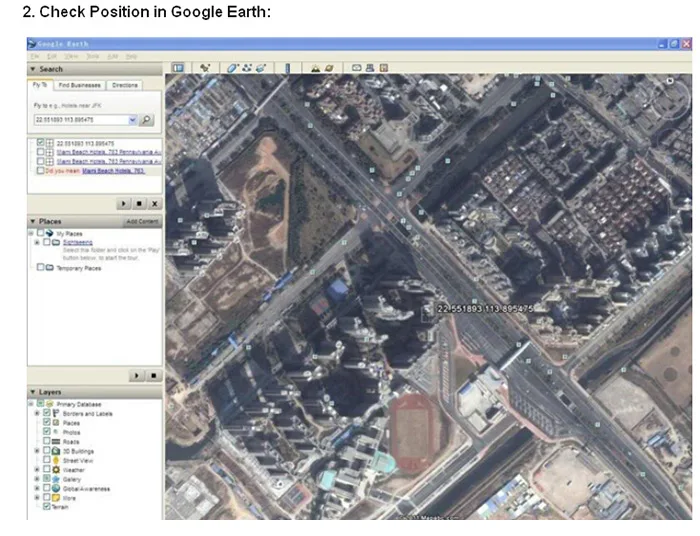Collapse the Places panel triangle
This screenshot has width=700, height=536.
coord(33,221)
